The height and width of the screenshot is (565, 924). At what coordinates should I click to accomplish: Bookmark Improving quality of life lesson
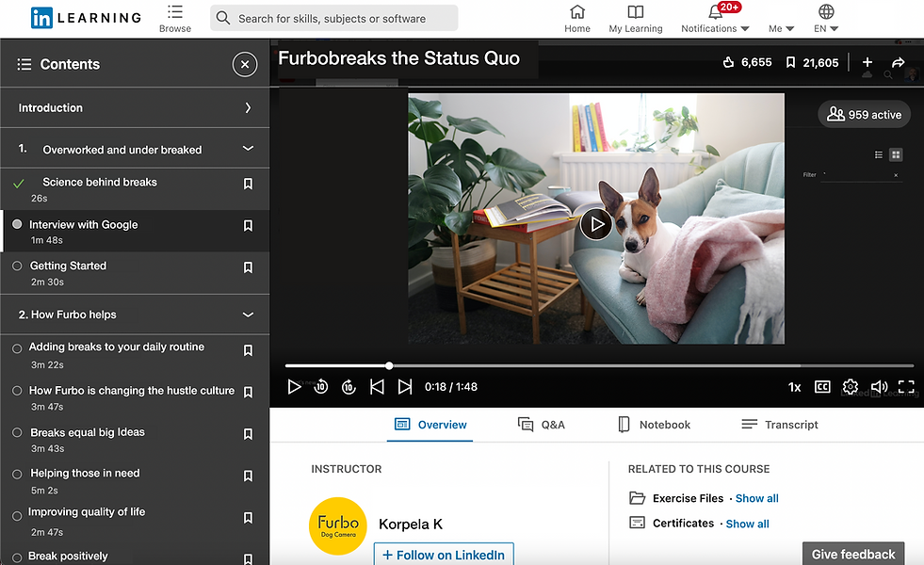coord(248,518)
